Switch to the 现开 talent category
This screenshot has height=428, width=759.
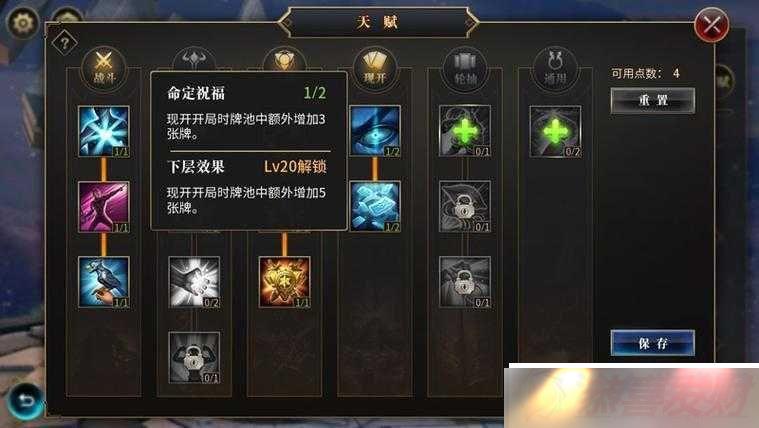coord(375,68)
